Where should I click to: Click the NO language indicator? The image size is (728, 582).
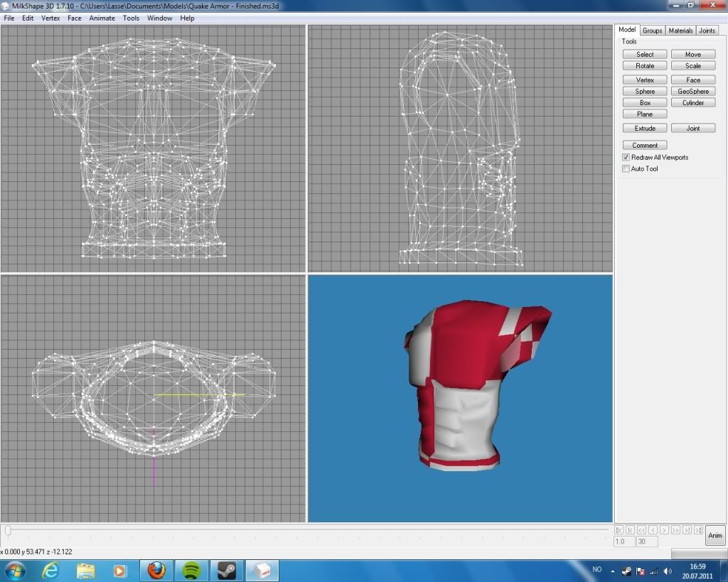point(597,569)
